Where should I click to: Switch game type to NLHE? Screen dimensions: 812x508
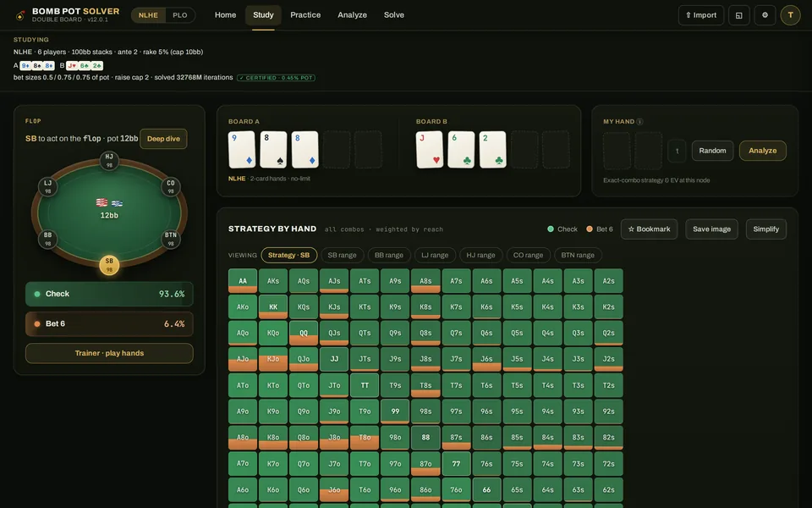(148, 15)
